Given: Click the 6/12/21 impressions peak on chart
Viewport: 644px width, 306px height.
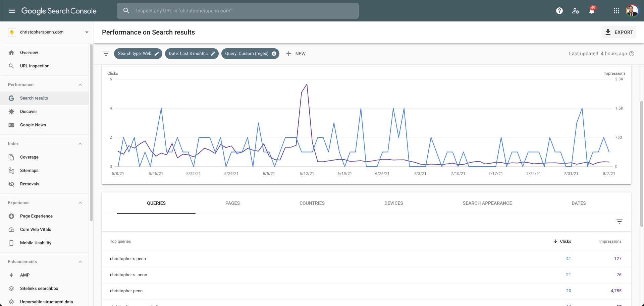Looking at the screenshot, I should 307,84.
